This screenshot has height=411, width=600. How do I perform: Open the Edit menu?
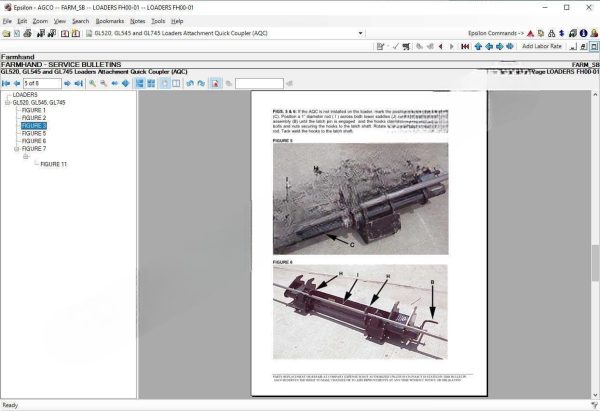pos(22,21)
